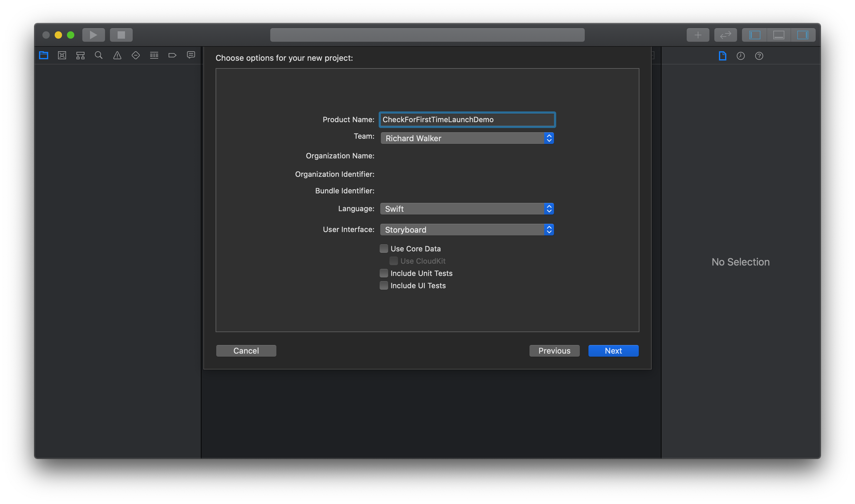Enable the Use Core Data checkbox
This screenshot has height=504, width=855.
pyautogui.click(x=384, y=248)
